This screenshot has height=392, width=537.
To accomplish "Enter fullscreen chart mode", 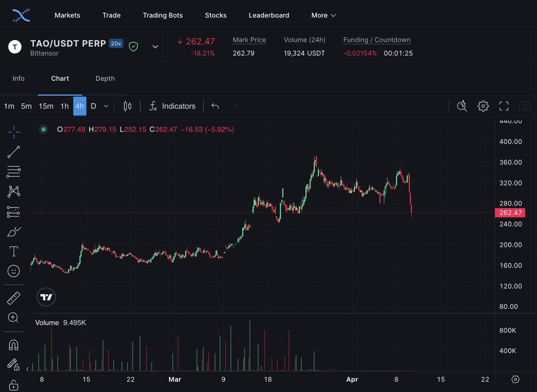I will (x=504, y=106).
